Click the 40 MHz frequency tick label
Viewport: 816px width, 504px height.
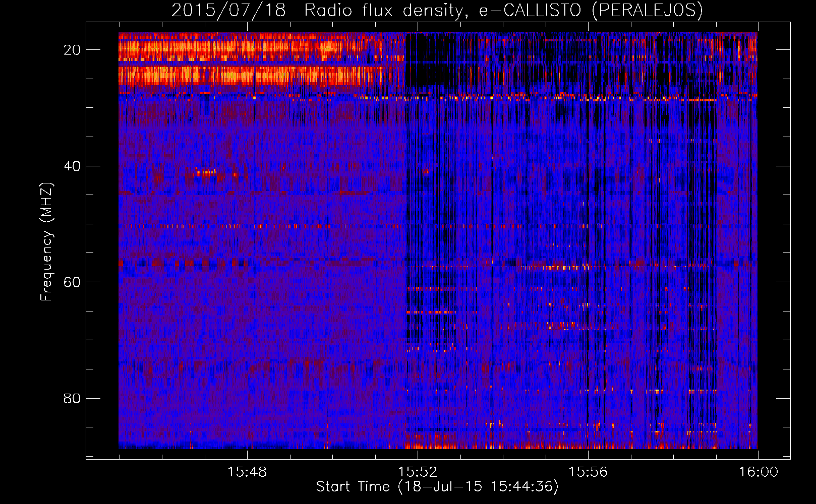pos(72,166)
